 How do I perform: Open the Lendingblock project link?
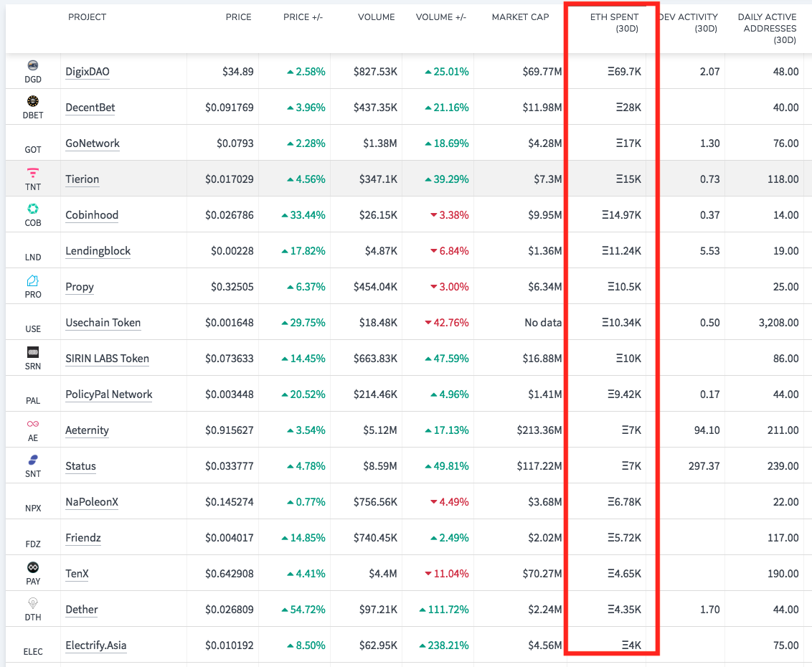click(98, 250)
